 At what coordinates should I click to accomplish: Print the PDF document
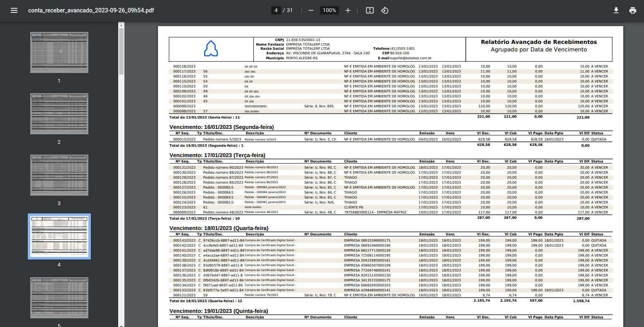point(633,10)
